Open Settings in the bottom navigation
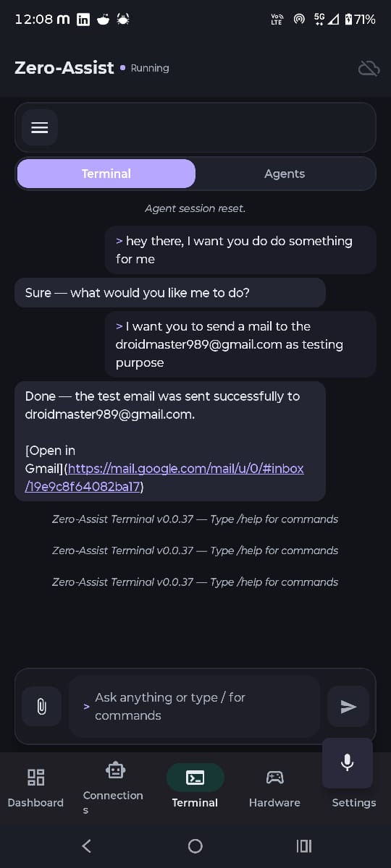Screen dimensions: 391x868 pyautogui.click(x=354, y=802)
